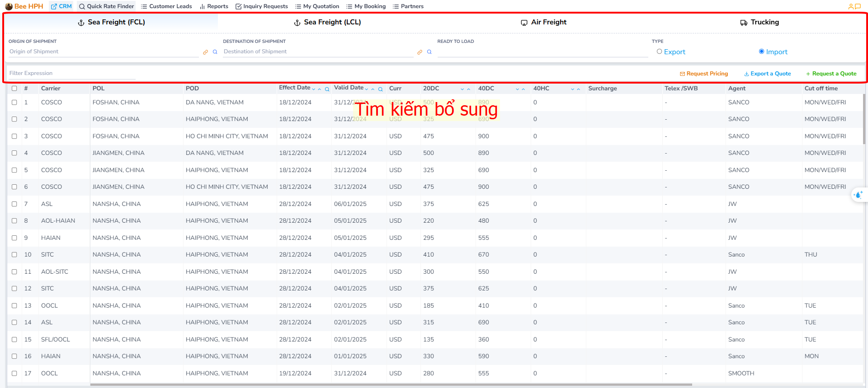Open the chat message icon
Viewport: 868px width, 388px height.
tap(858, 6)
